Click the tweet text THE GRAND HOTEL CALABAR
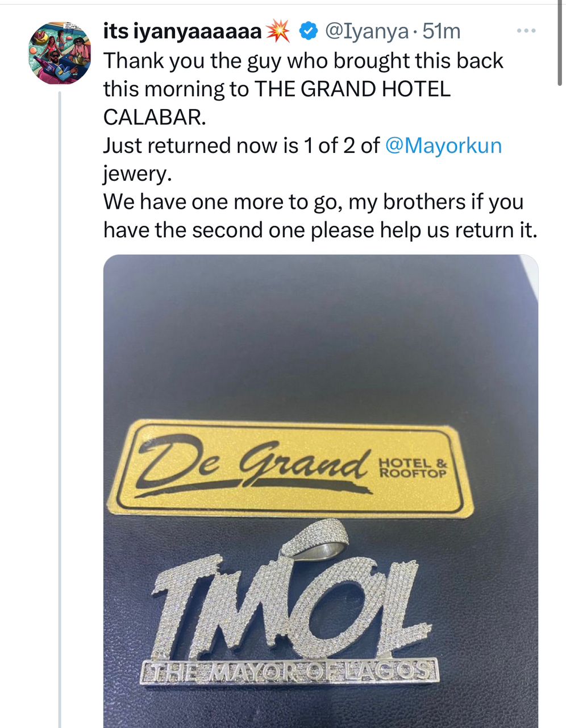The width and height of the screenshot is (566, 728). pos(277,102)
